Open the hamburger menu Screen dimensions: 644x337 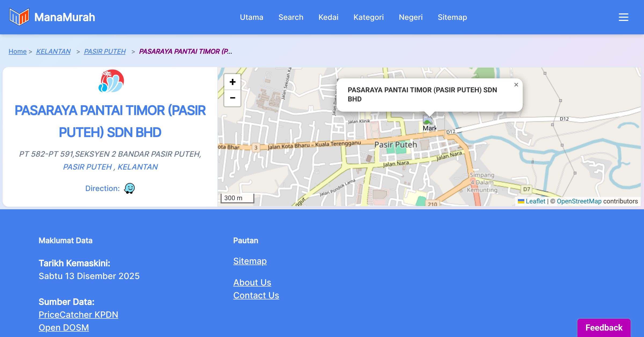623,17
